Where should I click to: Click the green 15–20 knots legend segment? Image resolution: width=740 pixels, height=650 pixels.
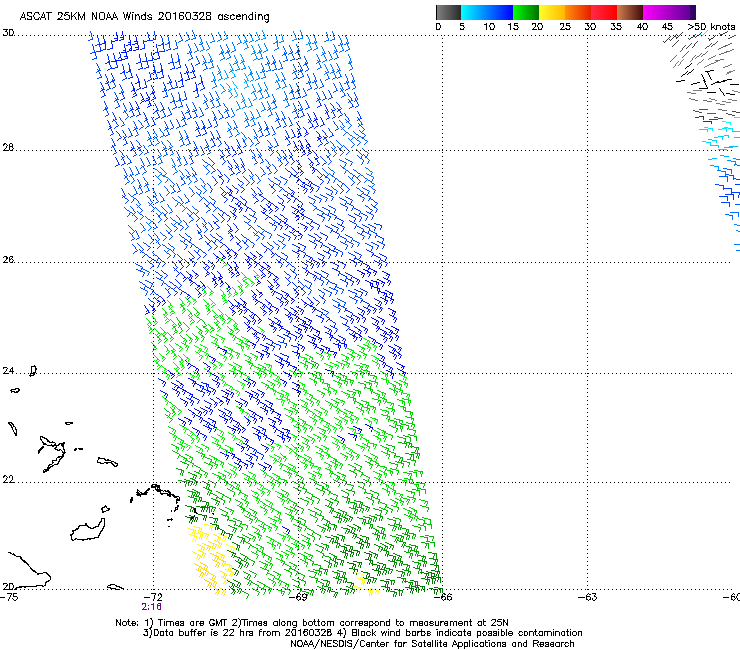tap(526, 12)
